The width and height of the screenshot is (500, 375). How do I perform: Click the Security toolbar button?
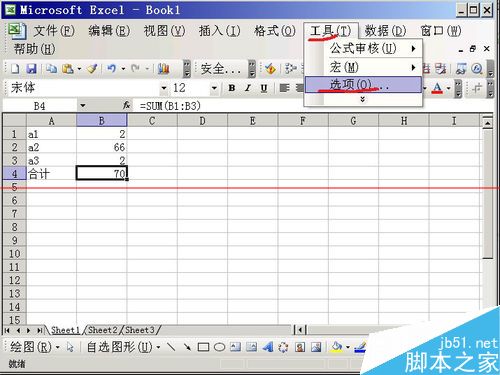coord(221,69)
